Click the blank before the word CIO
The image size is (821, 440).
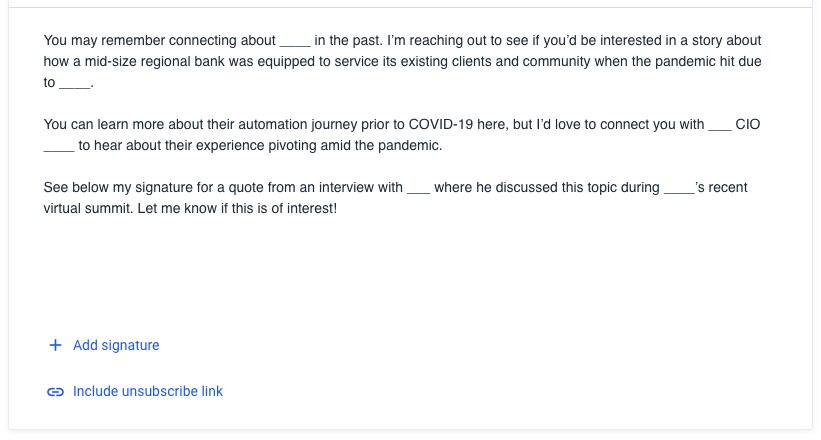click(x=719, y=126)
